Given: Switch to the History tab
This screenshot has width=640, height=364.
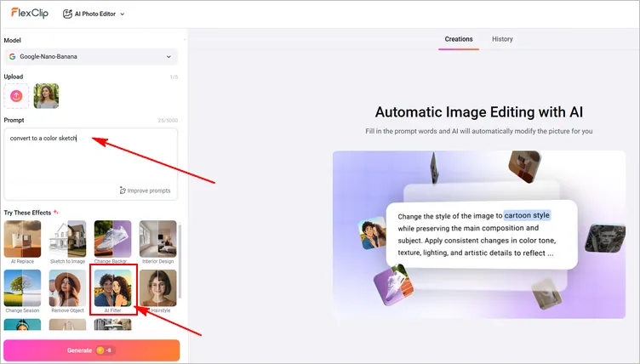Looking at the screenshot, I should coord(502,39).
